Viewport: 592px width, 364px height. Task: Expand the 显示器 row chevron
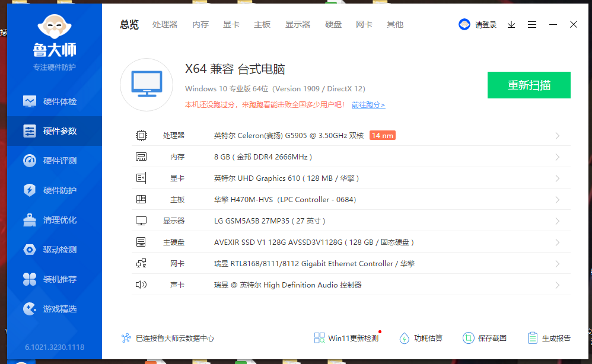[x=558, y=221]
